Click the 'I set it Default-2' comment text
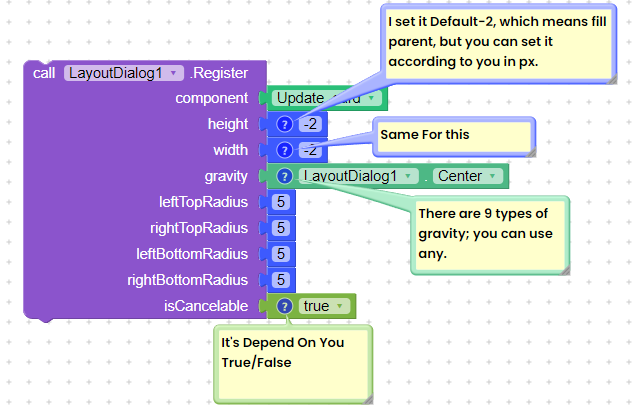The image size is (644, 407). click(497, 41)
